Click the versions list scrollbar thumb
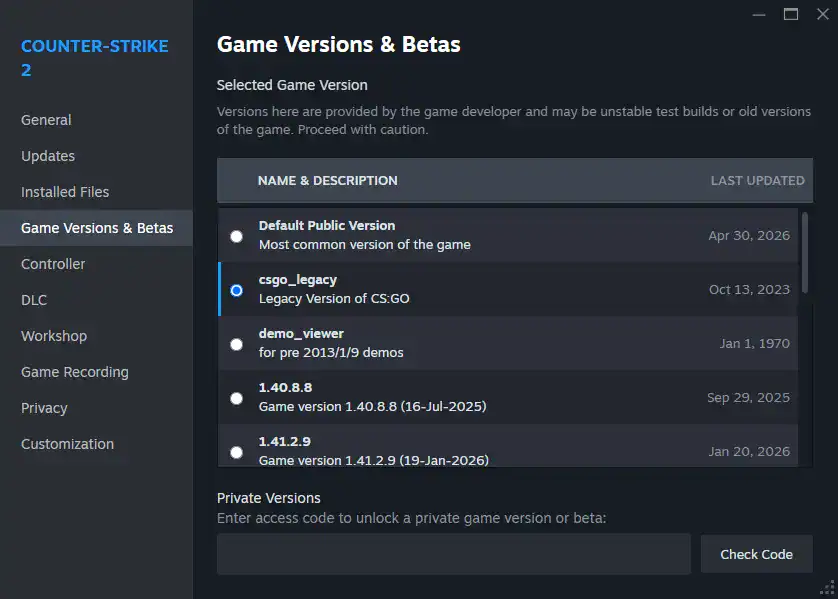Screen dimensions: 838x599 [805, 252]
